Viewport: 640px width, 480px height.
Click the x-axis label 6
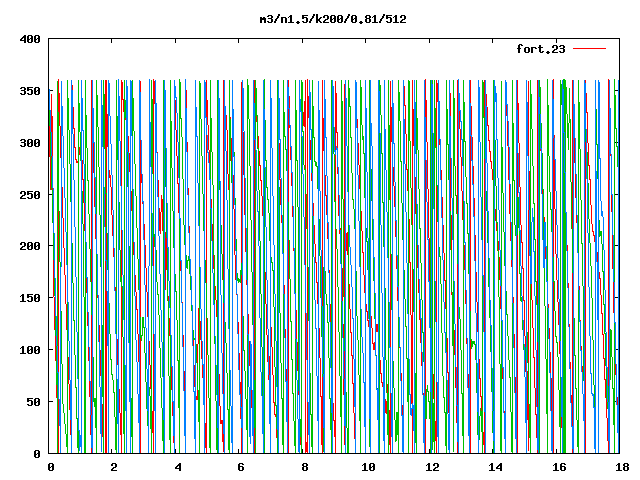241,467
